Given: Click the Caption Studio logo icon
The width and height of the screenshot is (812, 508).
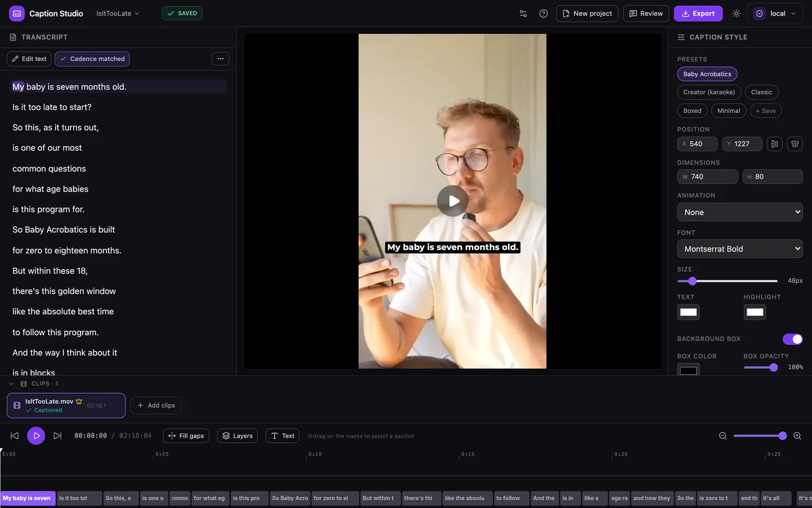Looking at the screenshot, I should 17,14.
